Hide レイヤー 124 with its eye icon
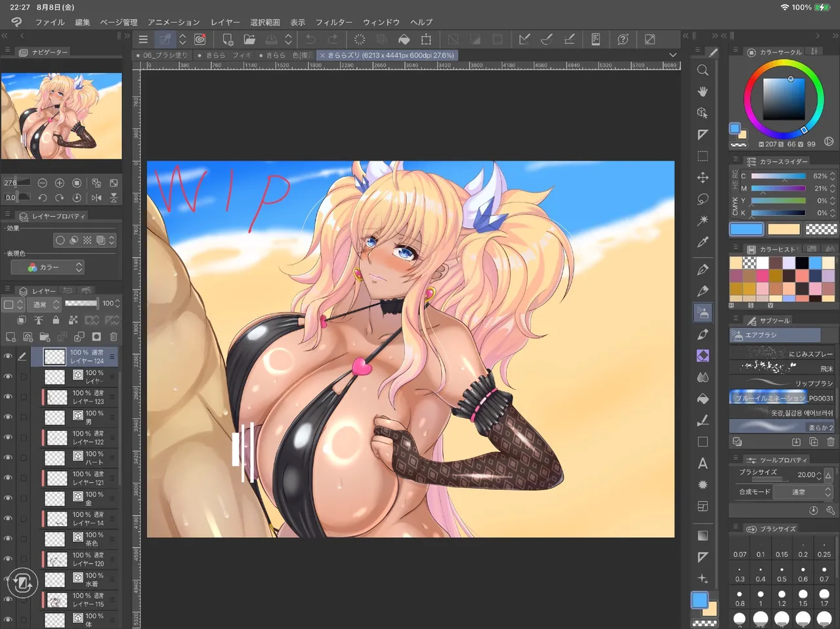Viewport: 840px width, 629px height. [8, 356]
